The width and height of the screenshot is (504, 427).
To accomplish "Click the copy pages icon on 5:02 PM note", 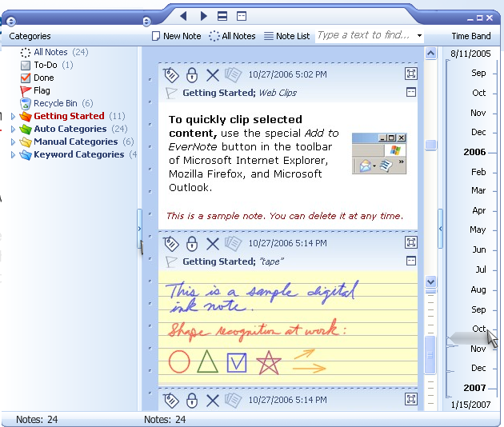I will coord(233,75).
